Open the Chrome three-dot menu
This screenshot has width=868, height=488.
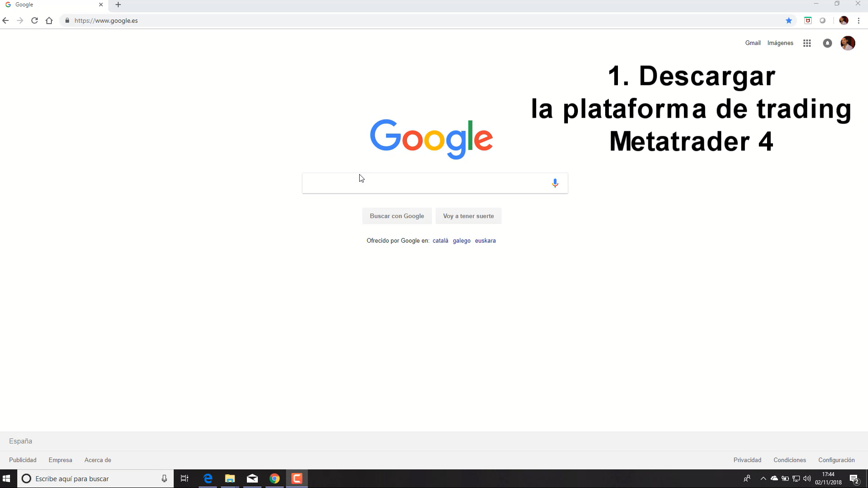[x=858, y=20]
